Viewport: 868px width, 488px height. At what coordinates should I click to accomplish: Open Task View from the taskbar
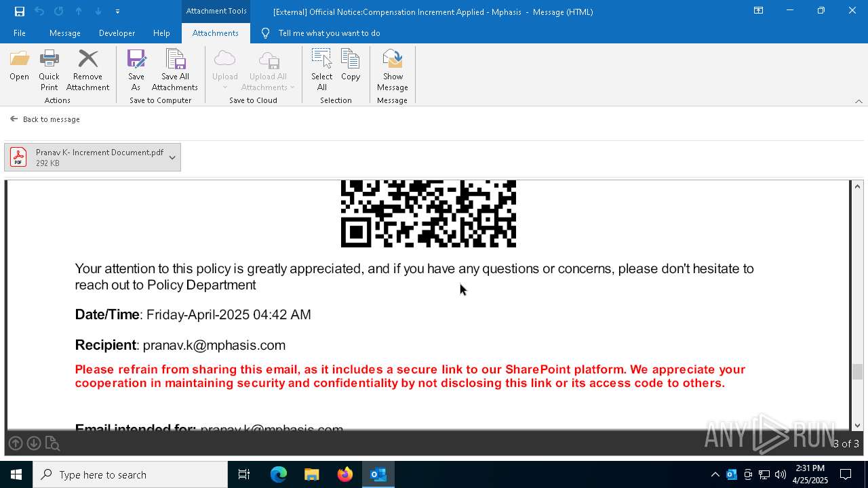click(244, 474)
